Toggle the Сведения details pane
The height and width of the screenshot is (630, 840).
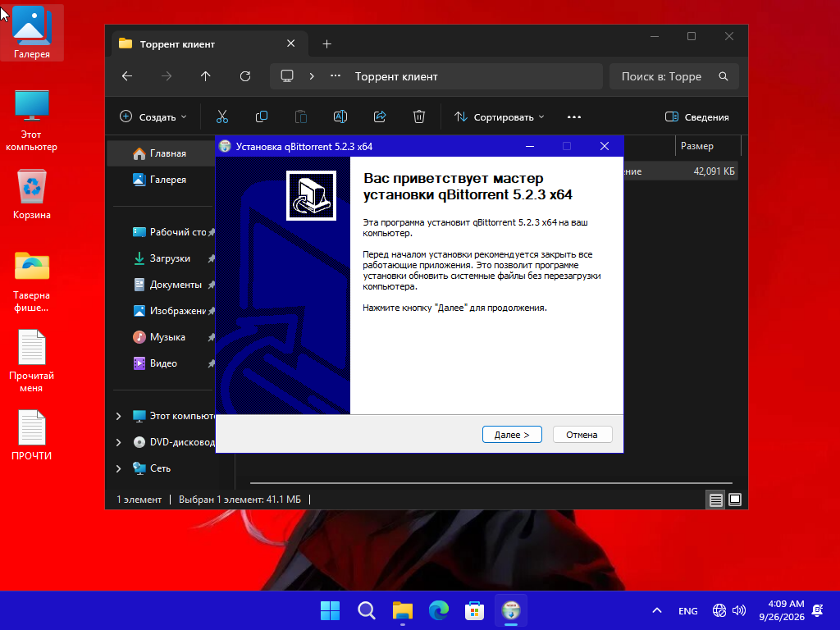point(696,116)
